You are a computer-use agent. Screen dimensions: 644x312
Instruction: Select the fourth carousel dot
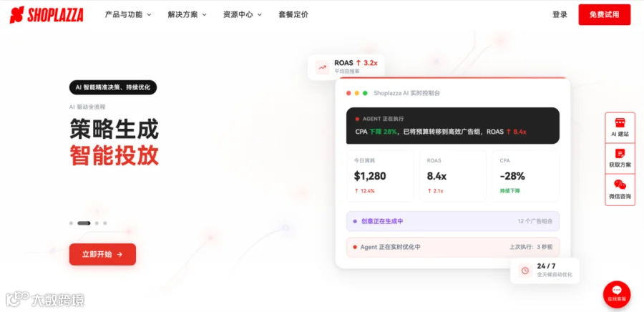click(x=105, y=223)
